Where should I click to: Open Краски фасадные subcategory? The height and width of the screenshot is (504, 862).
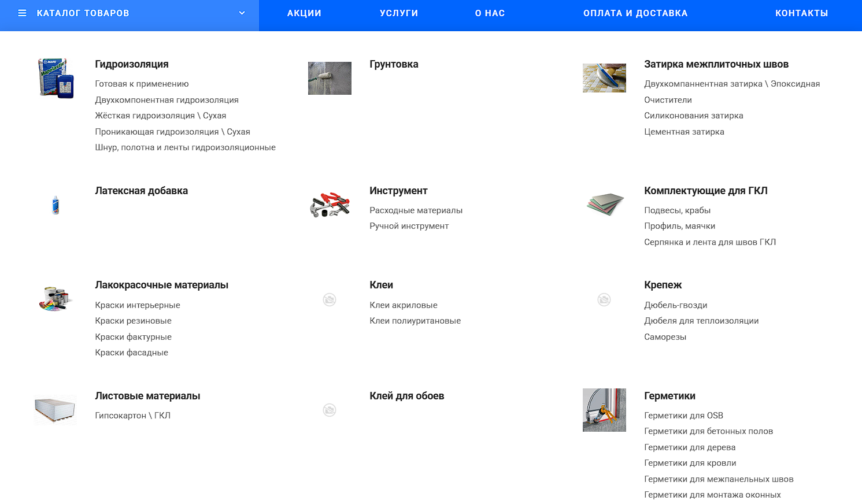pyautogui.click(x=131, y=353)
